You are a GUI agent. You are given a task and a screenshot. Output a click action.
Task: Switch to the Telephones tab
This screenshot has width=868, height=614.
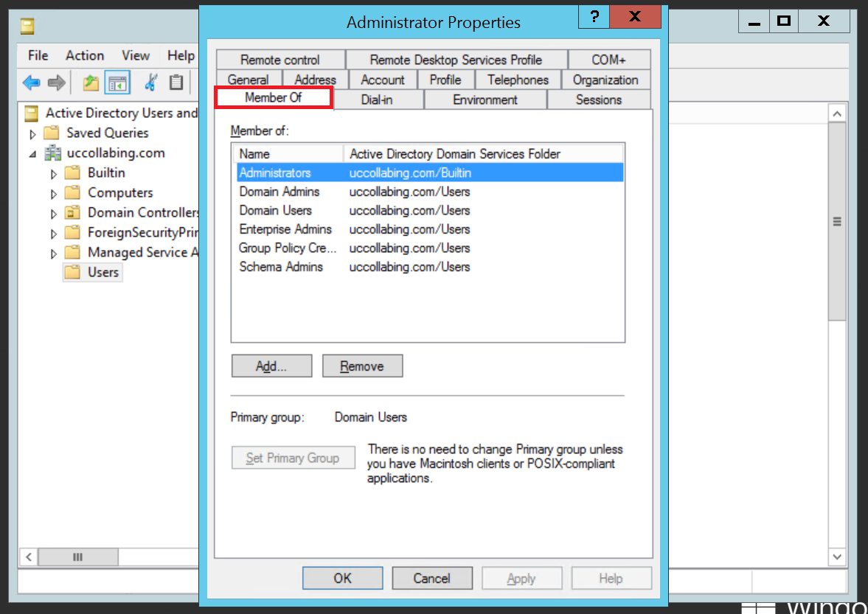[x=518, y=80]
